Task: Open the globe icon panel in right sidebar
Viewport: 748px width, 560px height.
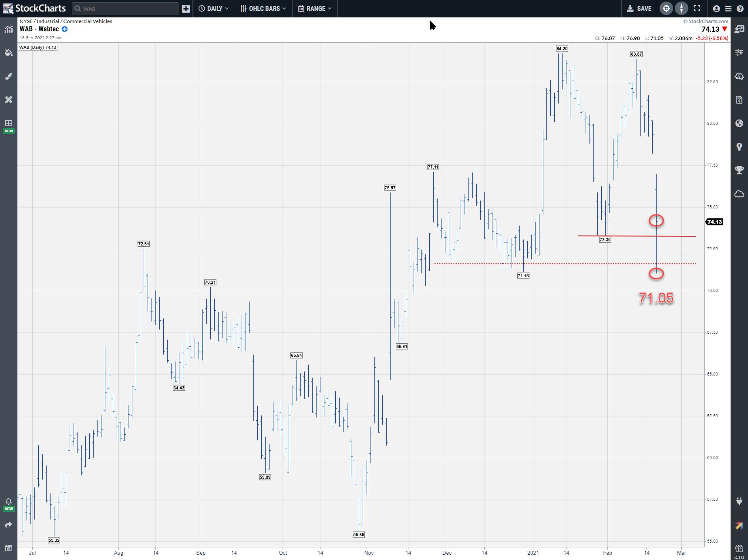Action: pyautogui.click(x=739, y=123)
